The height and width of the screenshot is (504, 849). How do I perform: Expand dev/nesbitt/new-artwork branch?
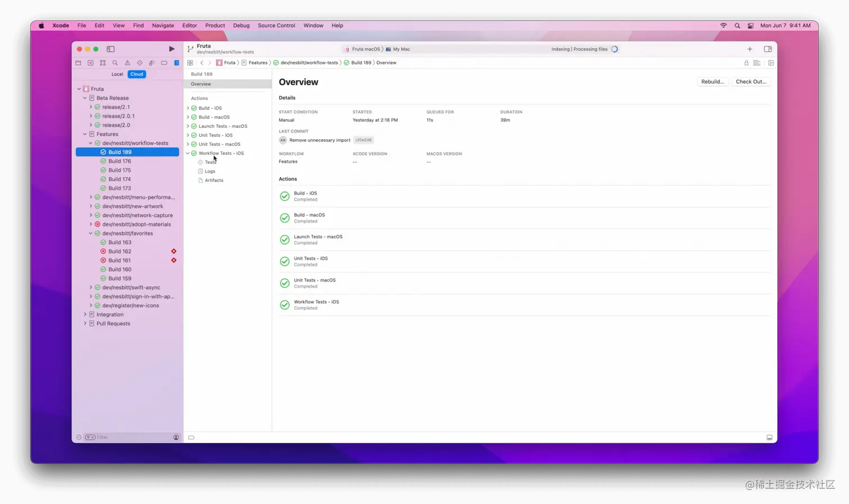90,206
